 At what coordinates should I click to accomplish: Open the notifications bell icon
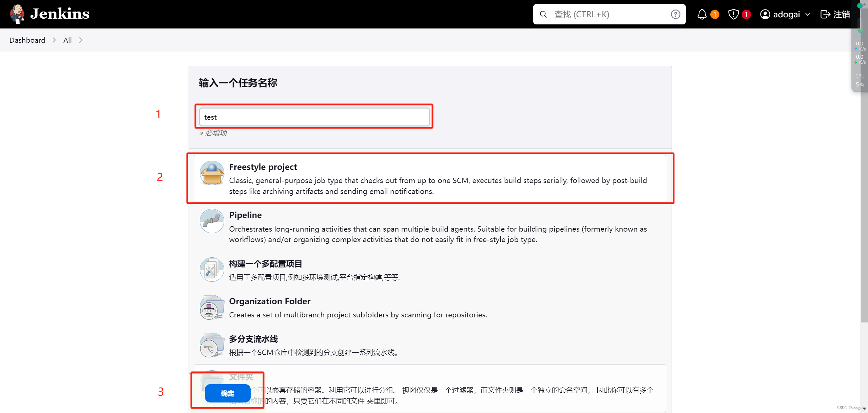point(702,14)
